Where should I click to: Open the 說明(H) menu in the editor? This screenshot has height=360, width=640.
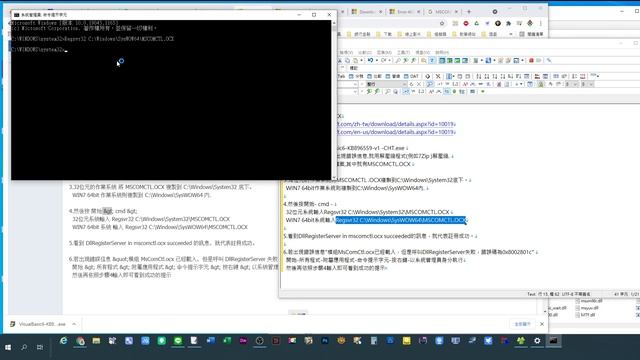(442, 53)
